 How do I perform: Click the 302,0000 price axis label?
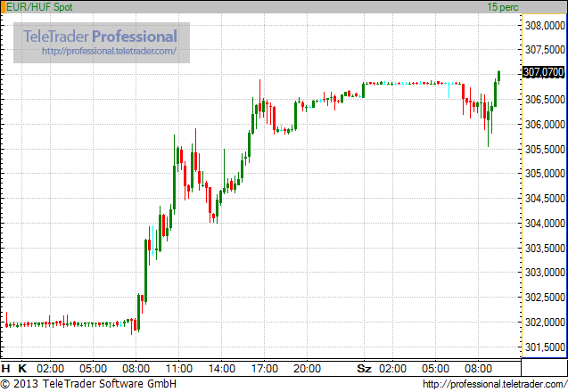[x=545, y=322]
